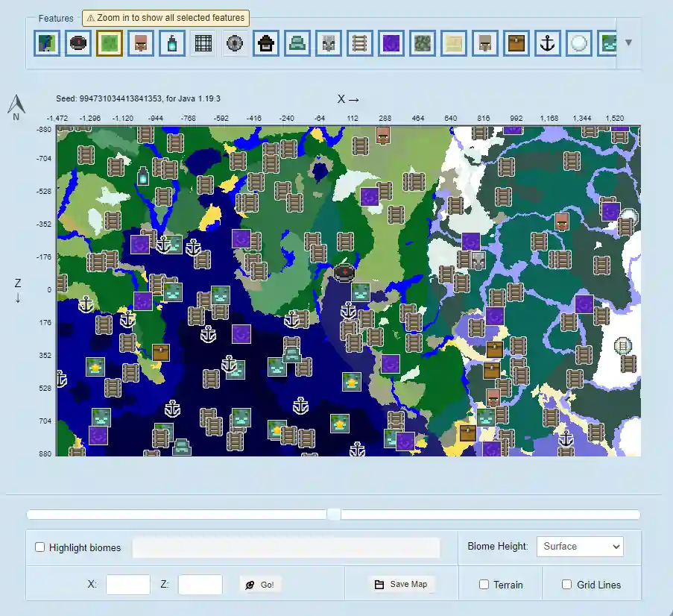Click the seed text above the map
The height and width of the screenshot is (616, 673).
coord(138,98)
